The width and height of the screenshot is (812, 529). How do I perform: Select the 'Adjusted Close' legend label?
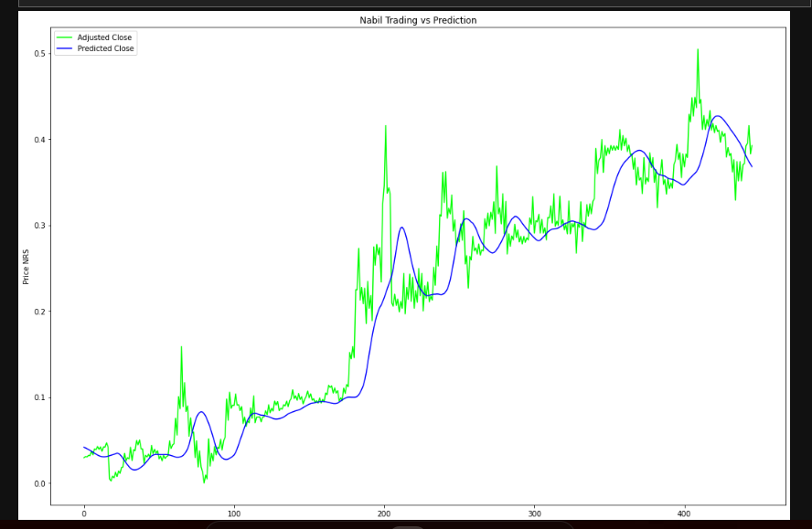pyautogui.click(x=104, y=37)
